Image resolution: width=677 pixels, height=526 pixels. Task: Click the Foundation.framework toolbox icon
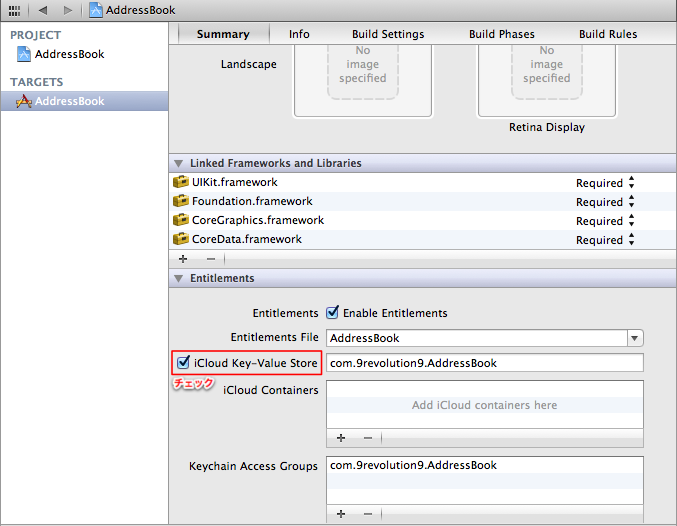tap(181, 201)
